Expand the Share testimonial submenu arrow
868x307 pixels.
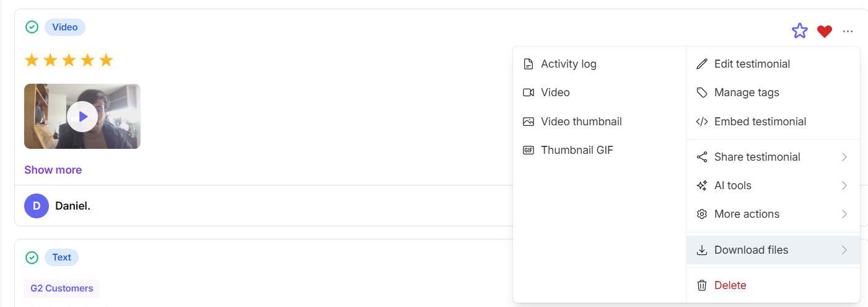pyautogui.click(x=844, y=157)
